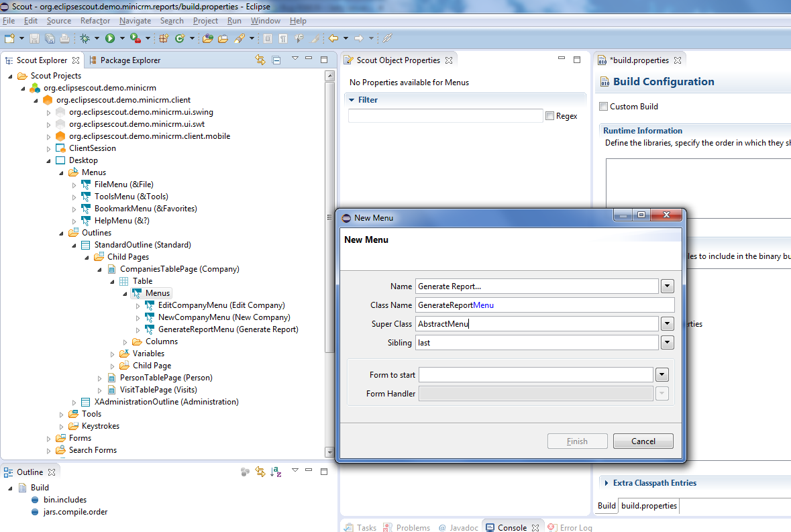The width and height of the screenshot is (791, 532).
Task: Run the application with green play icon
Action: pyautogui.click(x=110, y=38)
